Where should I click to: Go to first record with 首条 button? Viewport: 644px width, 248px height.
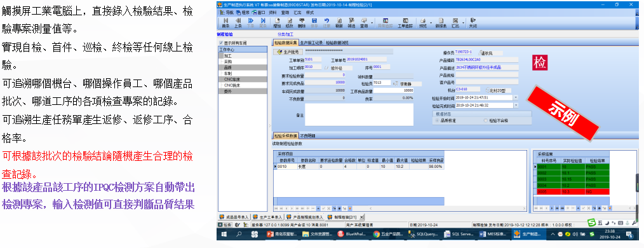click(225, 23)
